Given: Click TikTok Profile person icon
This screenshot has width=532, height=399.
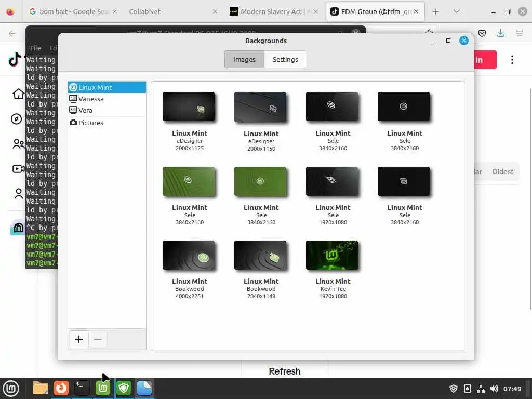Looking at the screenshot, I should click(x=18, y=193).
